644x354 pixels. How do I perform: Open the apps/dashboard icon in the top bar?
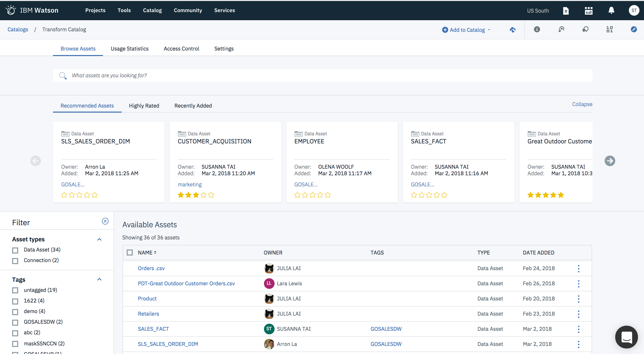point(588,11)
